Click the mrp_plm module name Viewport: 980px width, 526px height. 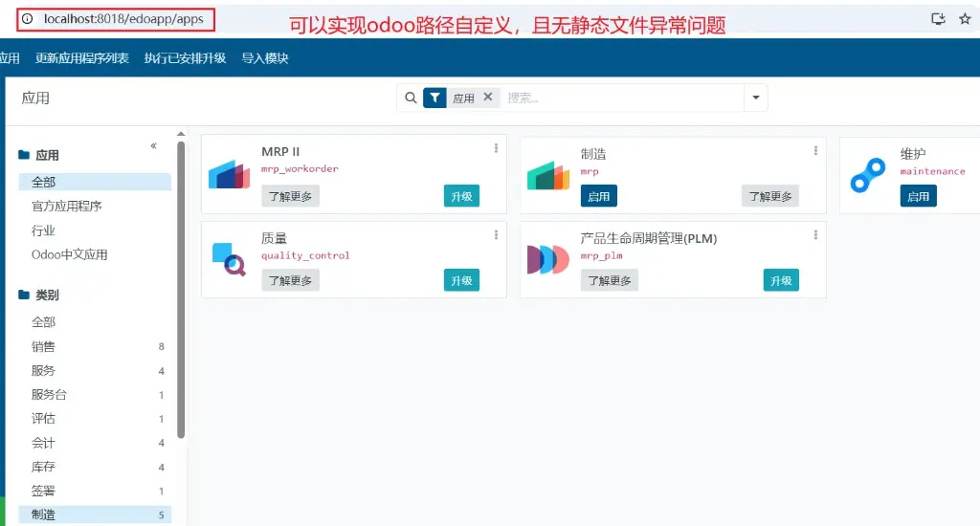click(601, 255)
